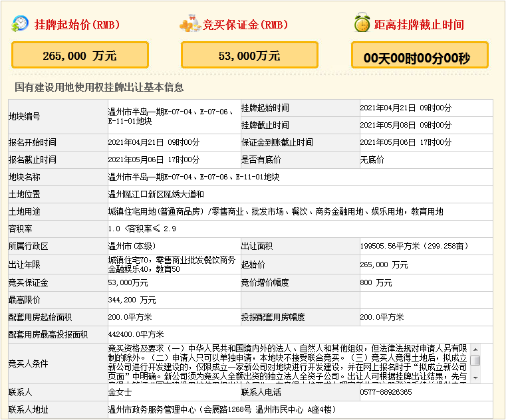Click the value 无底价
Image resolution: width=506 pixels, height=420 pixels.
[372, 159]
